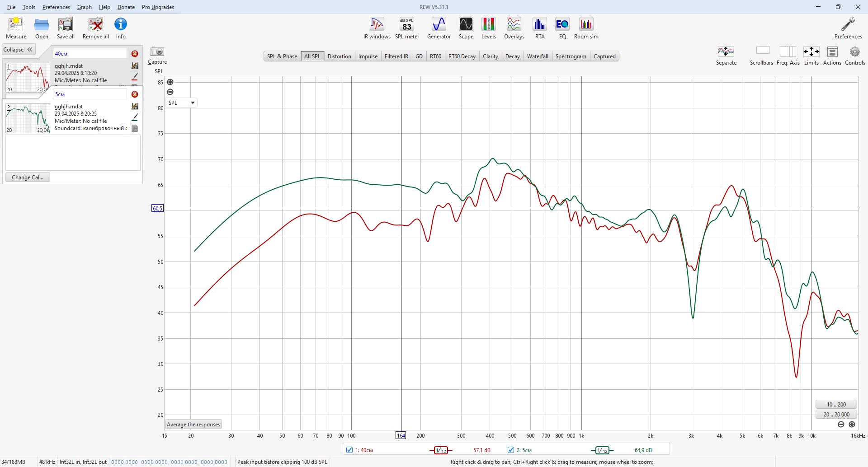The height and width of the screenshot is (467, 868).
Task: Click the Remove all measurements icon
Action: coord(96,28)
